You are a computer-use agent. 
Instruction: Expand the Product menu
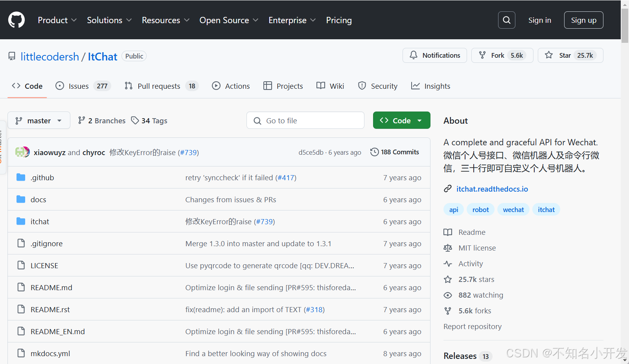pyautogui.click(x=57, y=20)
